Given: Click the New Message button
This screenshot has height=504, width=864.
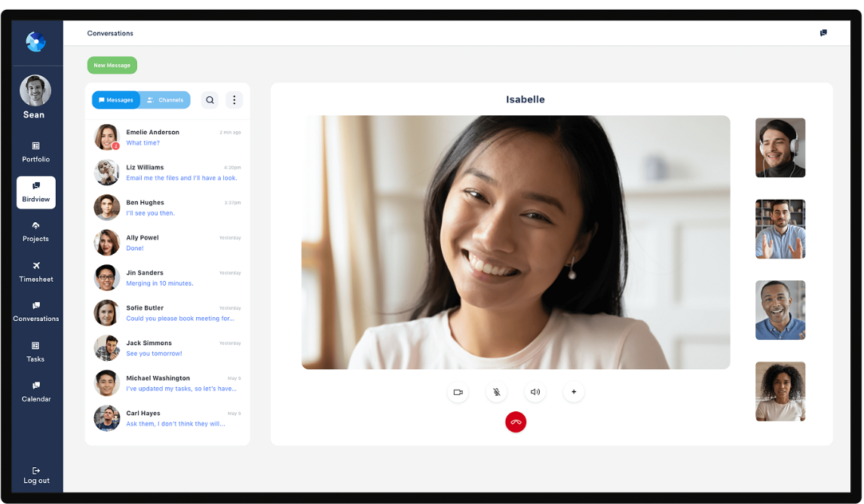Looking at the screenshot, I should click(112, 66).
